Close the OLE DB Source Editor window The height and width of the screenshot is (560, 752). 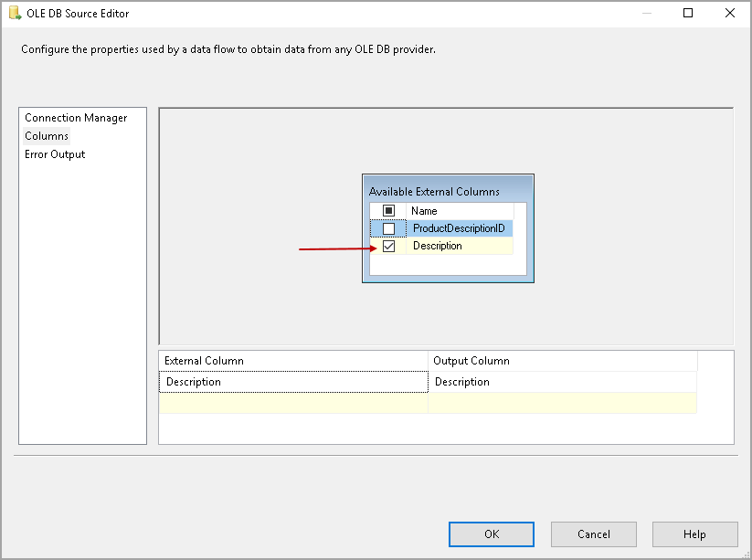(x=729, y=14)
